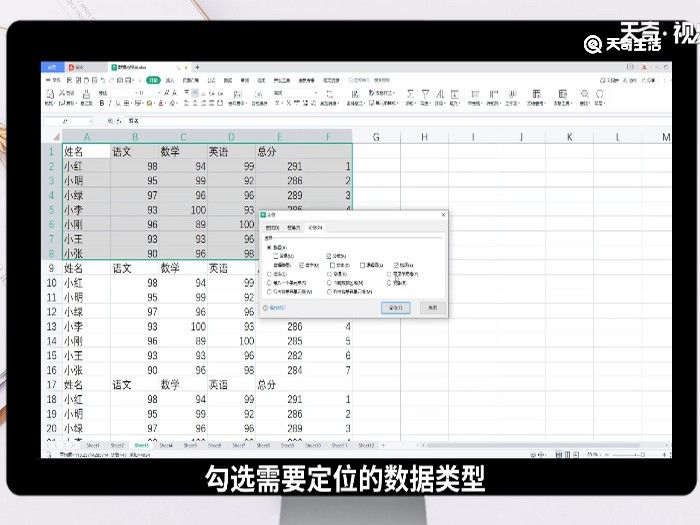Click the Close button beside Go To
This screenshot has height=525, width=700.
click(432, 308)
